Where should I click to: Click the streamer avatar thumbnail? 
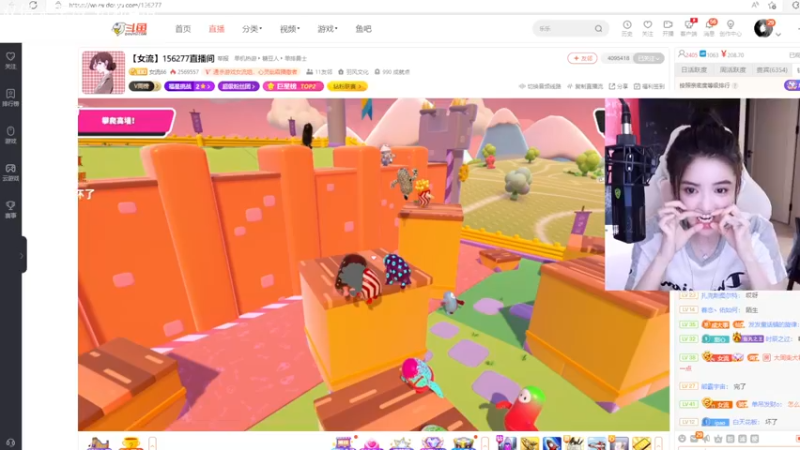(x=104, y=72)
